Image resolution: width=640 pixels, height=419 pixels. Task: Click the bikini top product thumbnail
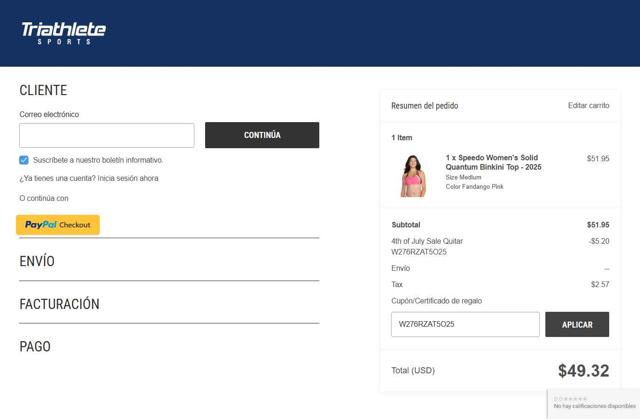(x=413, y=176)
